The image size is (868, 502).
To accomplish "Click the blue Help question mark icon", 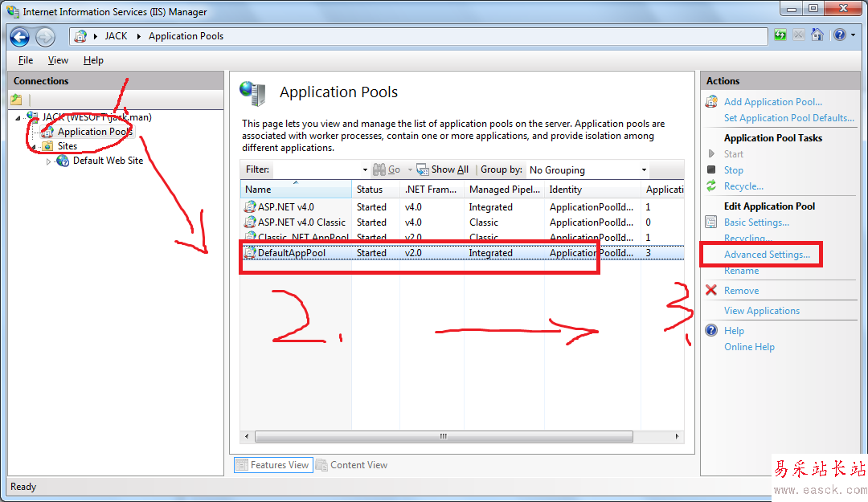I will (839, 35).
